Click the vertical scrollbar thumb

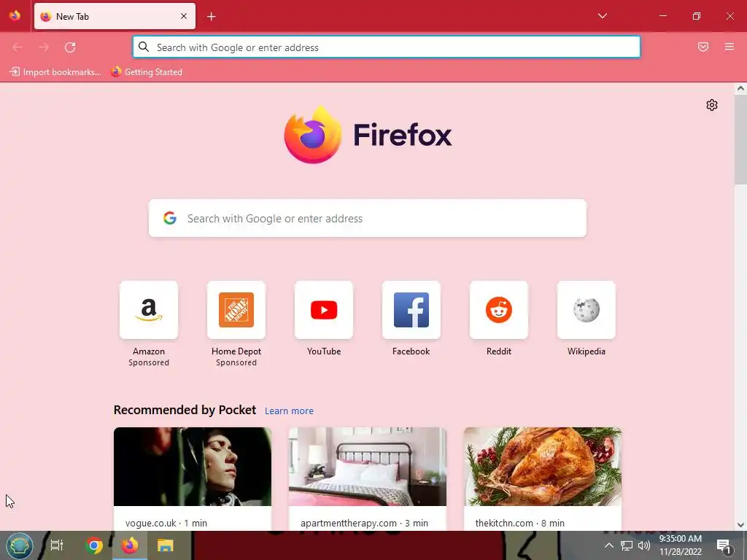pos(740,139)
